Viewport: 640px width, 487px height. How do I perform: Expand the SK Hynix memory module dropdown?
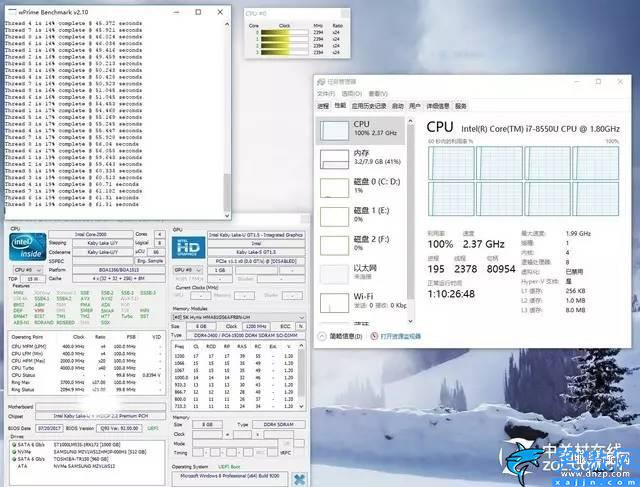[239, 317]
